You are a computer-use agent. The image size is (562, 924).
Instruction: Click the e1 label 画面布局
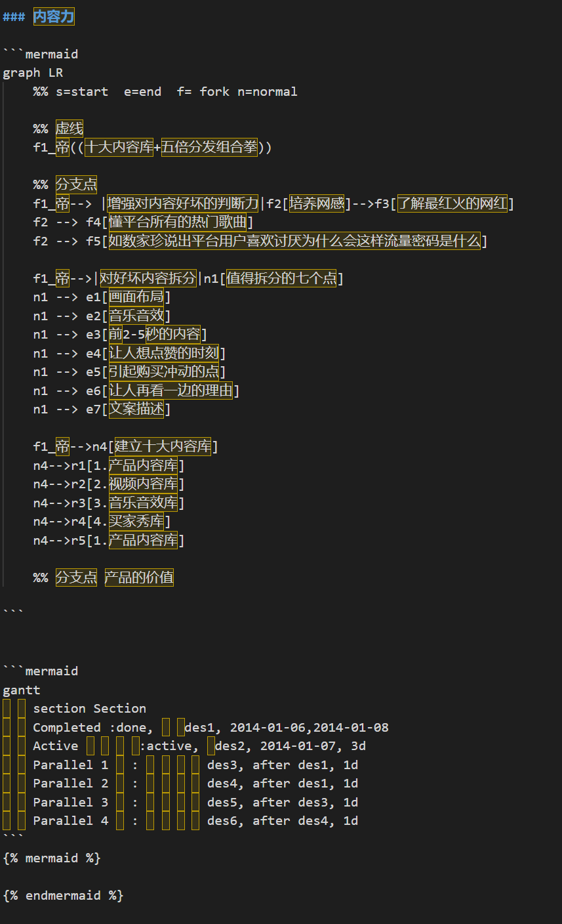136,297
